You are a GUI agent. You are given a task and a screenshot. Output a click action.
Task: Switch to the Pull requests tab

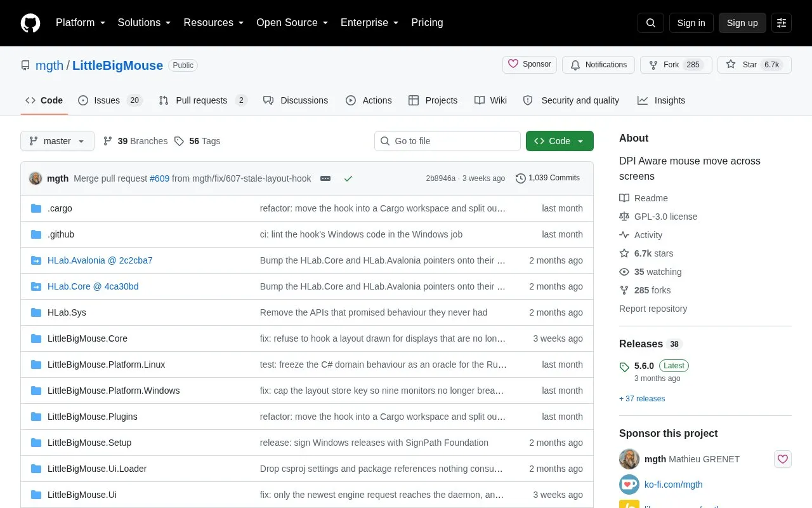click(202, 100)
